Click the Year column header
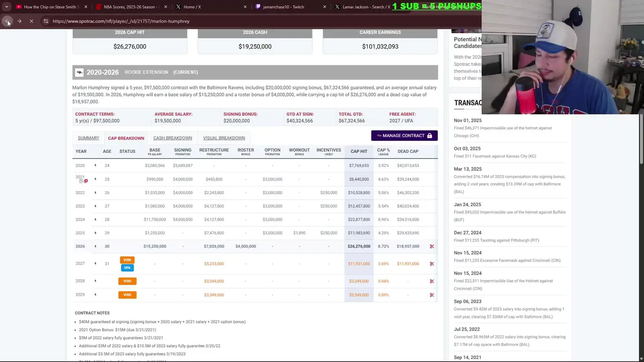The width and height of the screenshot is (644, 362). pyautogui.click(x=81, y=151)
